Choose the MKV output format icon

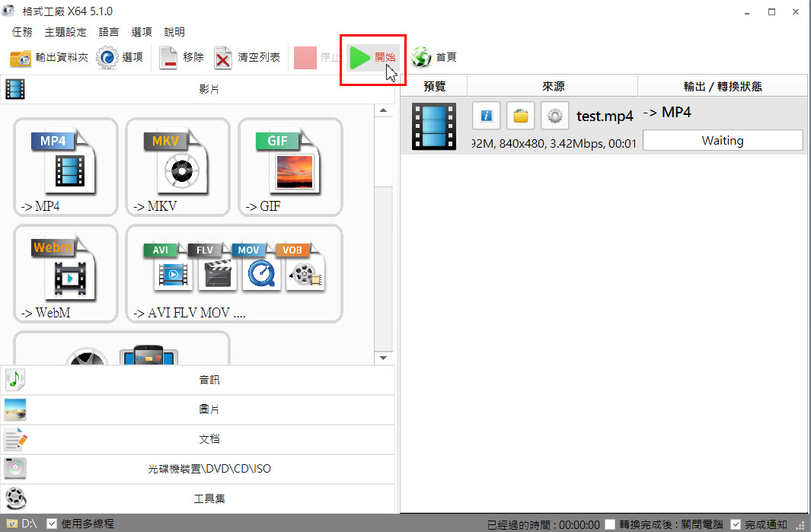tap(177, 167)
